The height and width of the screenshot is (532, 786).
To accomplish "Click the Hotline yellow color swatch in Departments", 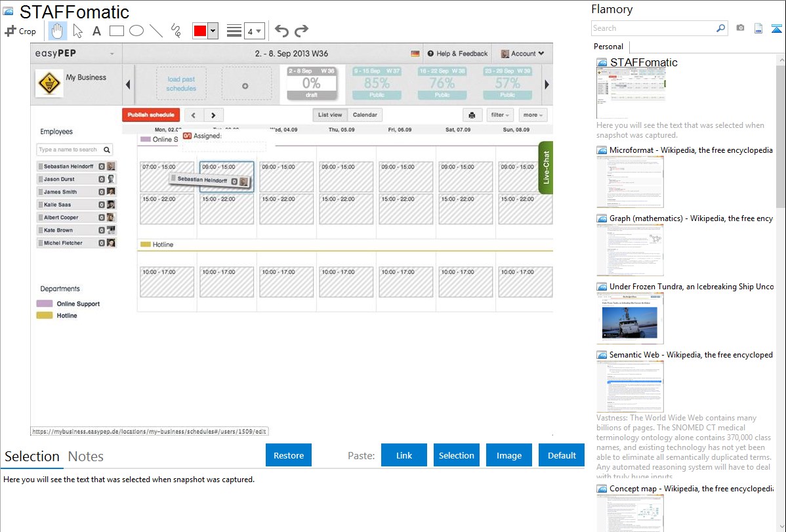I will pyautogui.click(x=45, y=316).
